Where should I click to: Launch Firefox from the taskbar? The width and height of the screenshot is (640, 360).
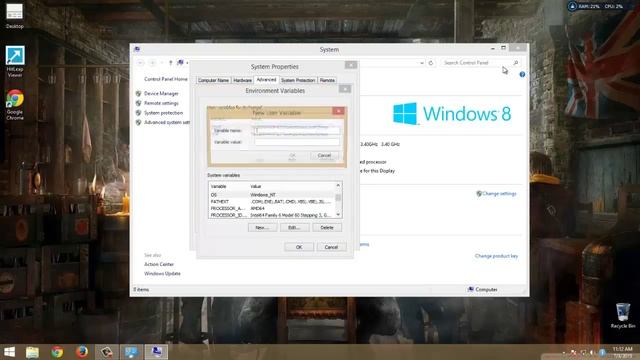pyautogui.click(x=82, y=352)
